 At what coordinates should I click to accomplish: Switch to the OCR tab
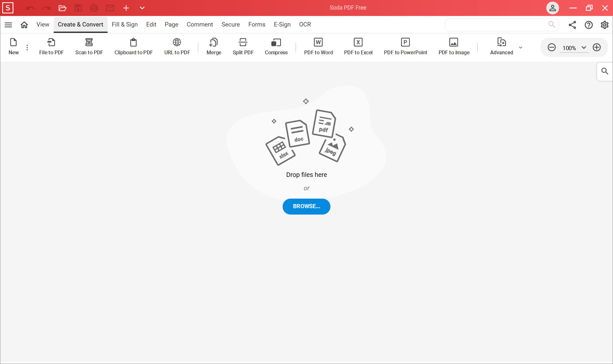305,25
